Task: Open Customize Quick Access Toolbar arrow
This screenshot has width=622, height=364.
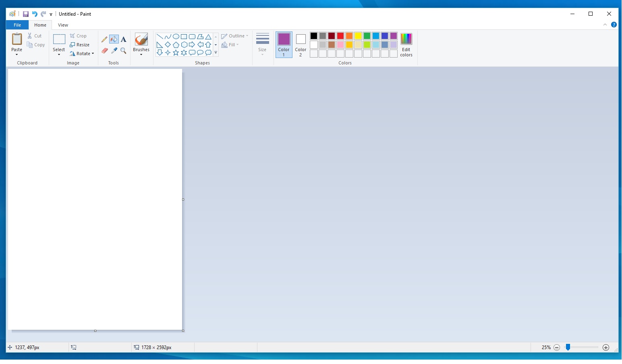Action: click(51, 14)
